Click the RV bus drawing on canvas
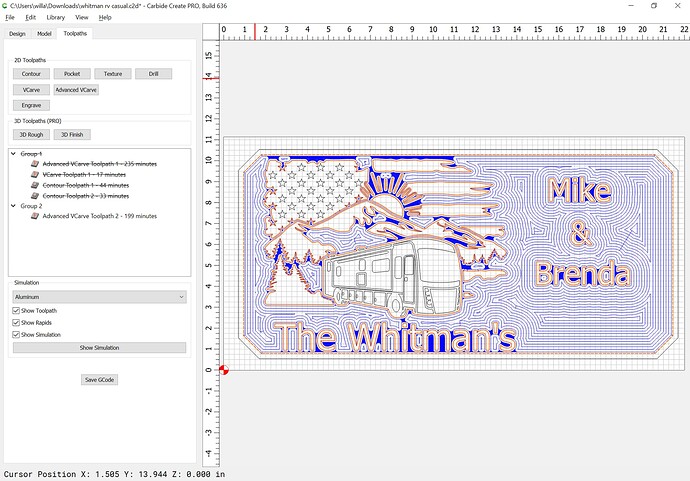The height and width of the screenshot is (481, 690). (392, 279)
